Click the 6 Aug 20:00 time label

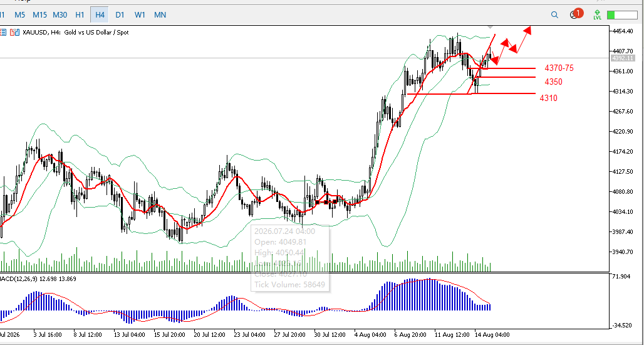411,335
